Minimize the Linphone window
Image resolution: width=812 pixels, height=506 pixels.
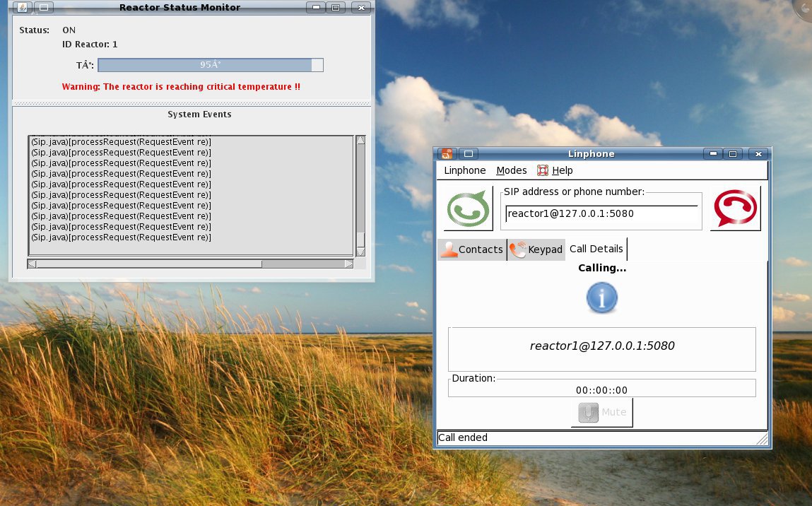pos(713,154)
